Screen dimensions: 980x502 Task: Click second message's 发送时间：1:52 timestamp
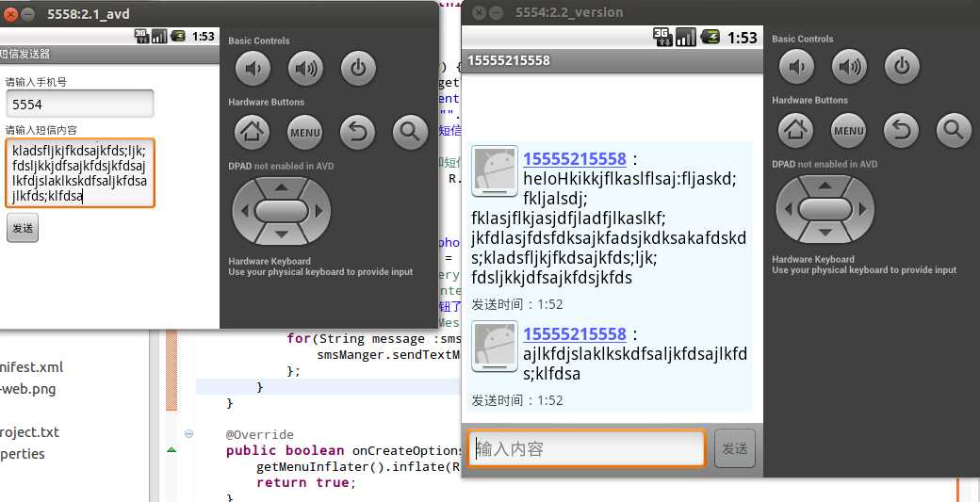(517, 400)
